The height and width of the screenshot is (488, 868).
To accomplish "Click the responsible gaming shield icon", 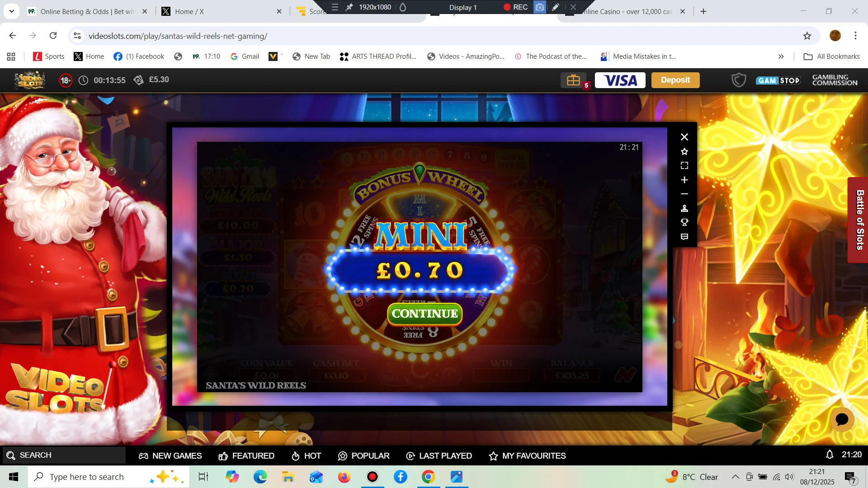I will 739,80.
